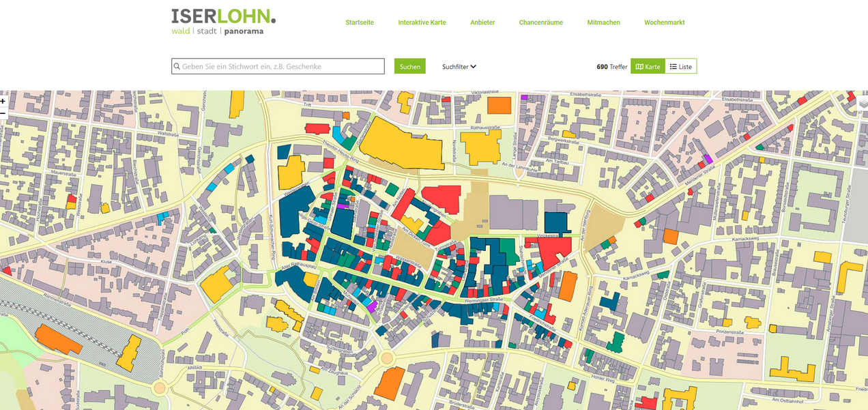This screenshot has height=410, width=868.
Task: Click the map zoom out minus button
Action: (x=3, y=113)
